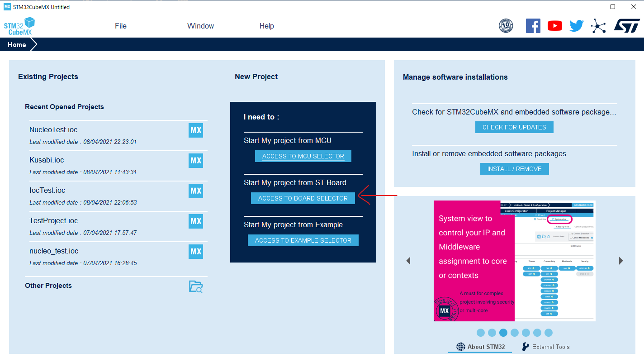Open the Twitter icon
This screenshot has width=644, height=363.
click(x=577, y=26)
